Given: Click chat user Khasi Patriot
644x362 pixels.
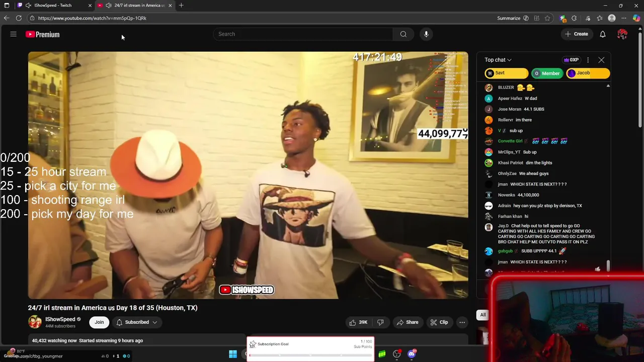Looking at the screenshot, I should (510, 163).
